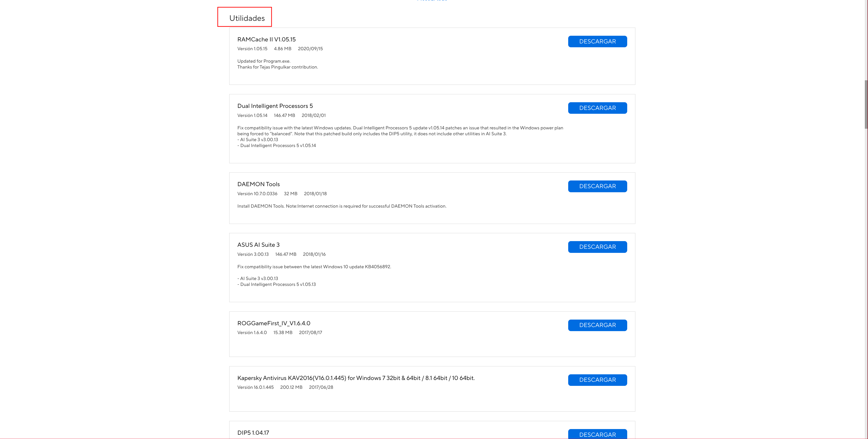The width and height of the screenshot is (868, 439).
Task: Click DESCARGAR for ROGGameFirst_IV_V1.6.4.0
Action: coord(597,325)
